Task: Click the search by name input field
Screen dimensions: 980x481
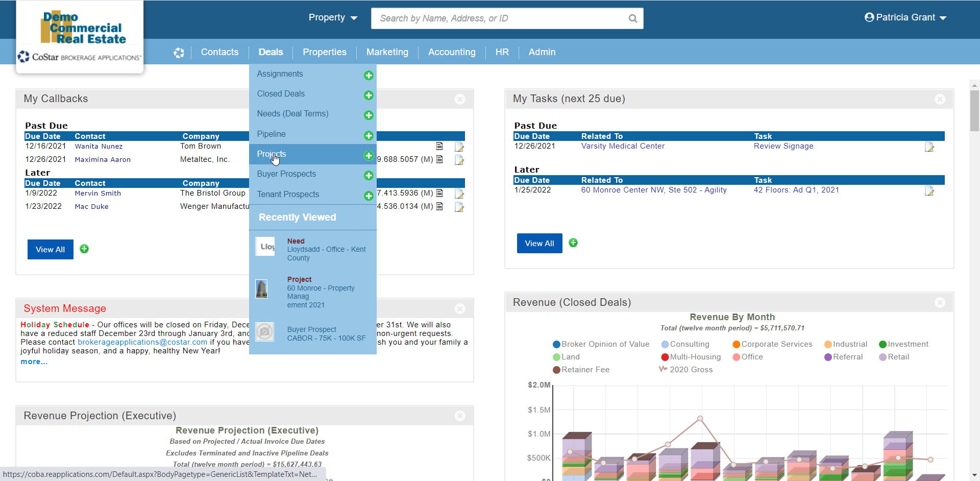Action: tap(500, 18)
